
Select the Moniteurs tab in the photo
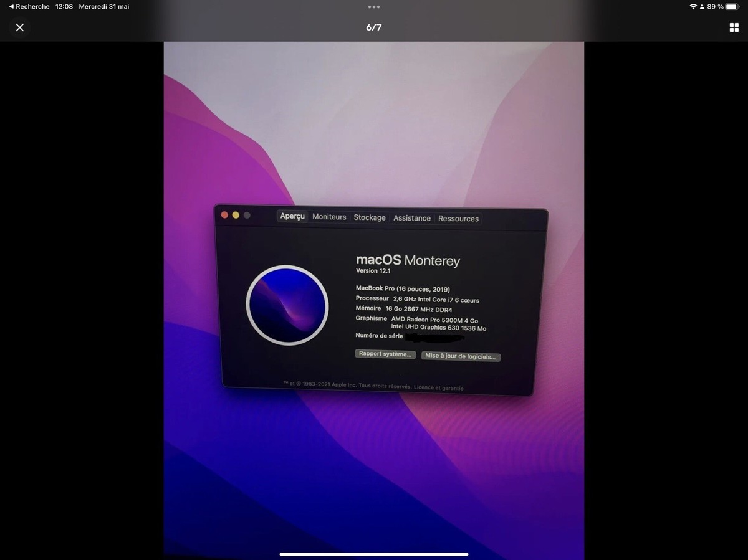click(x=328, y=217)
